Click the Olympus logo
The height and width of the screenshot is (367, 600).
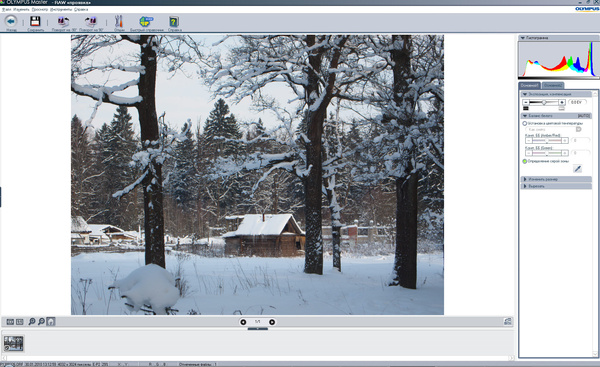click(x=586, y=9)
